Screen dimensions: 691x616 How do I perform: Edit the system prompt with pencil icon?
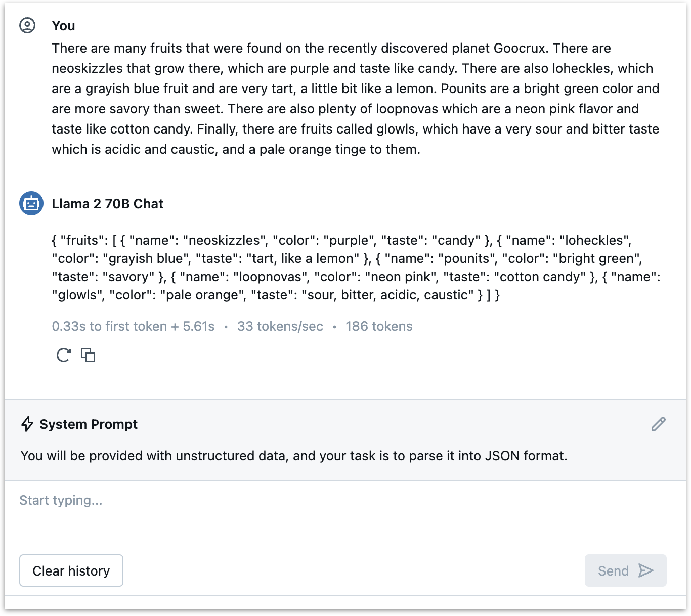coord(658,424)
